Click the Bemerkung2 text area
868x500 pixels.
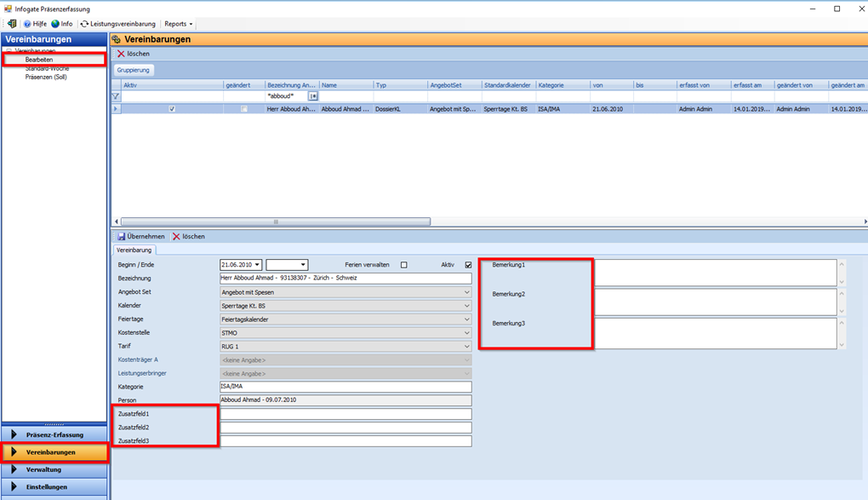tap(715, 302)
